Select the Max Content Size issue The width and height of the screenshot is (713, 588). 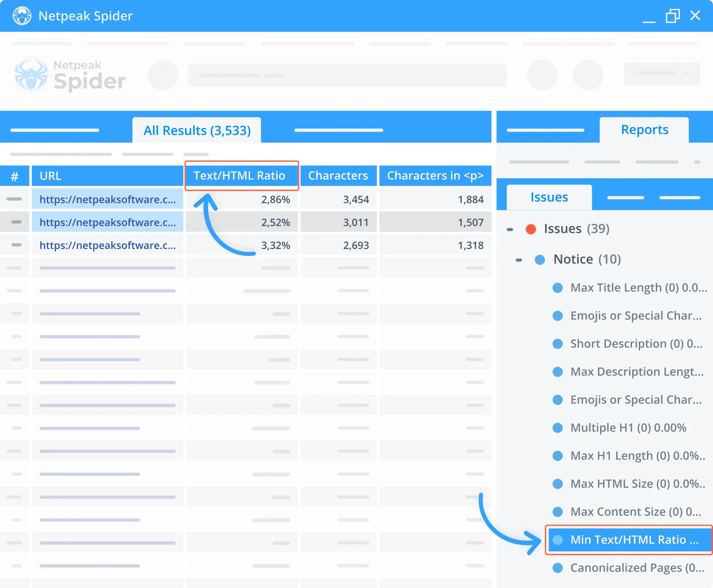636,512
